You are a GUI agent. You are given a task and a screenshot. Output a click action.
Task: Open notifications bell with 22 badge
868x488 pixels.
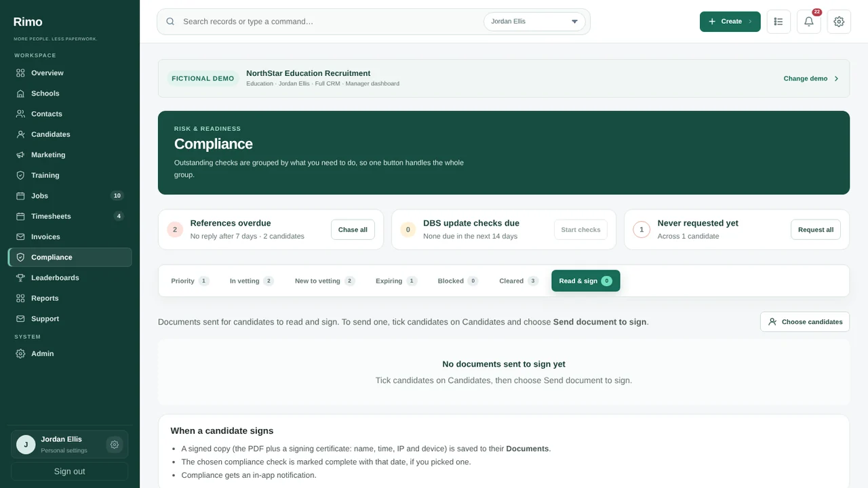point(809,22)
